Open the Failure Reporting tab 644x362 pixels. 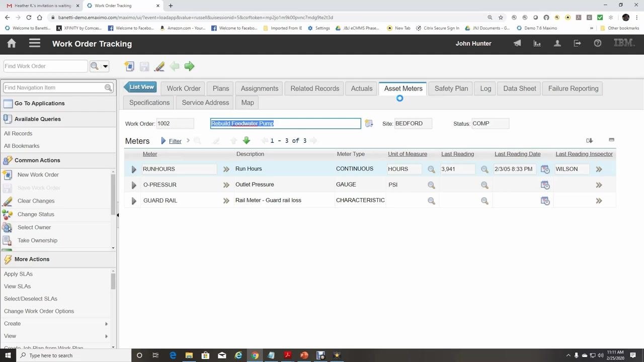[573, 88]
